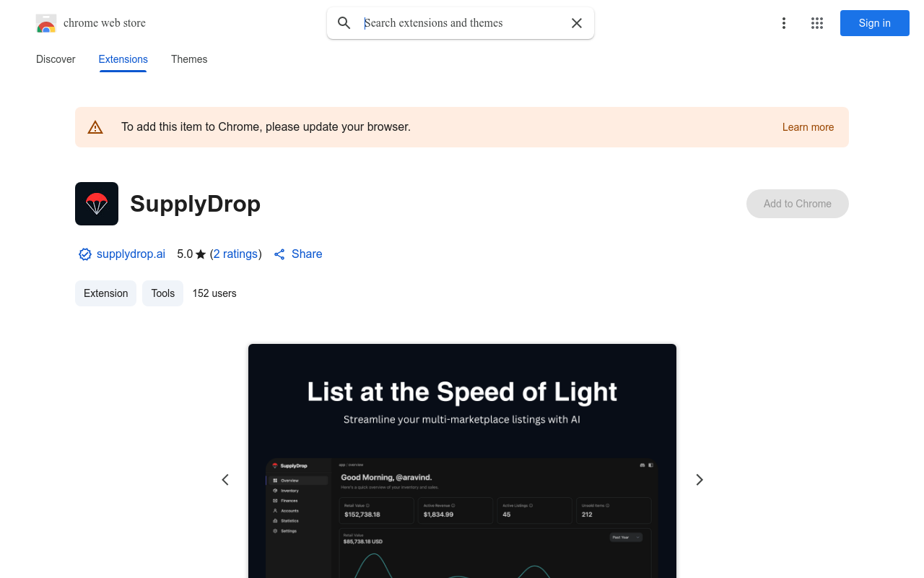Focus the Search extensions and themes field
924x578 pixels.
point(462,23)
